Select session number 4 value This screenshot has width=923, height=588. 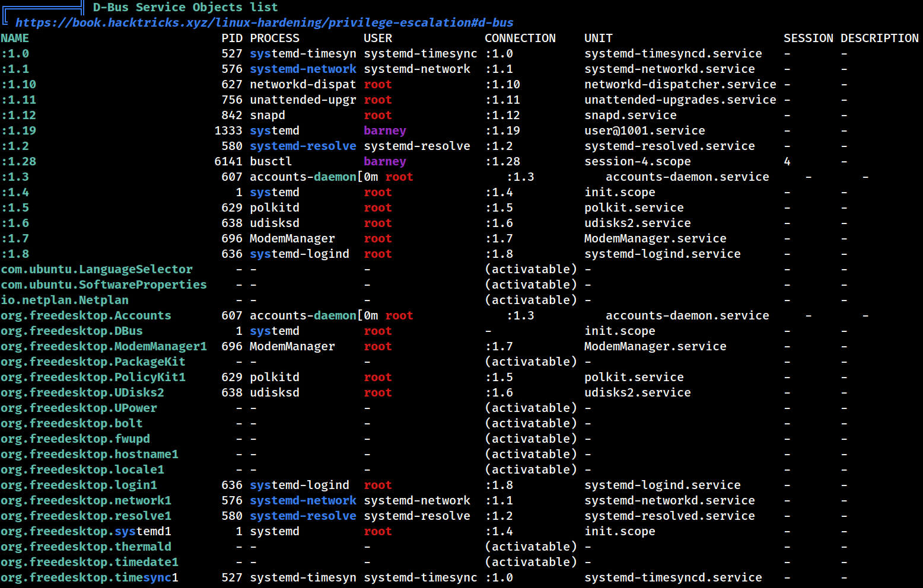787,161
